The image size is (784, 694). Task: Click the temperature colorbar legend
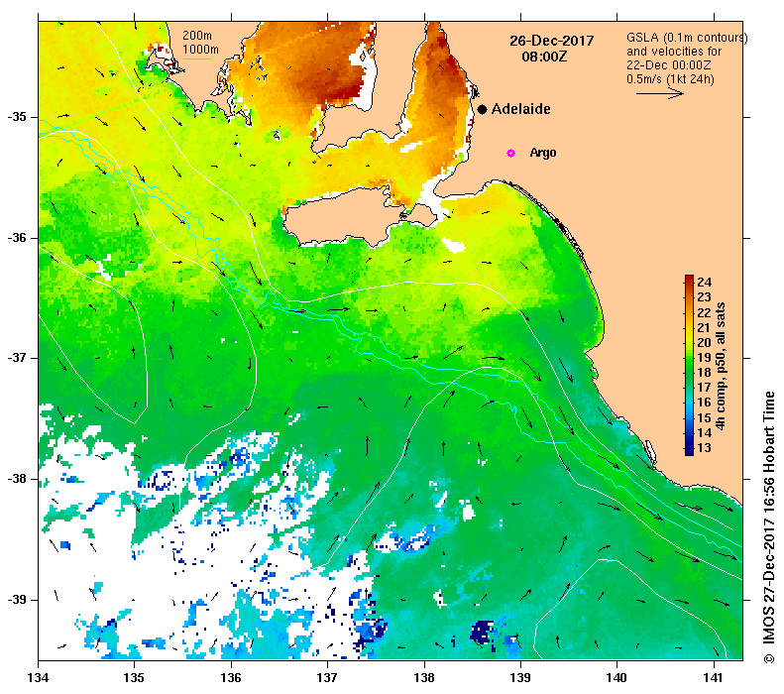(x=689, y=365)
